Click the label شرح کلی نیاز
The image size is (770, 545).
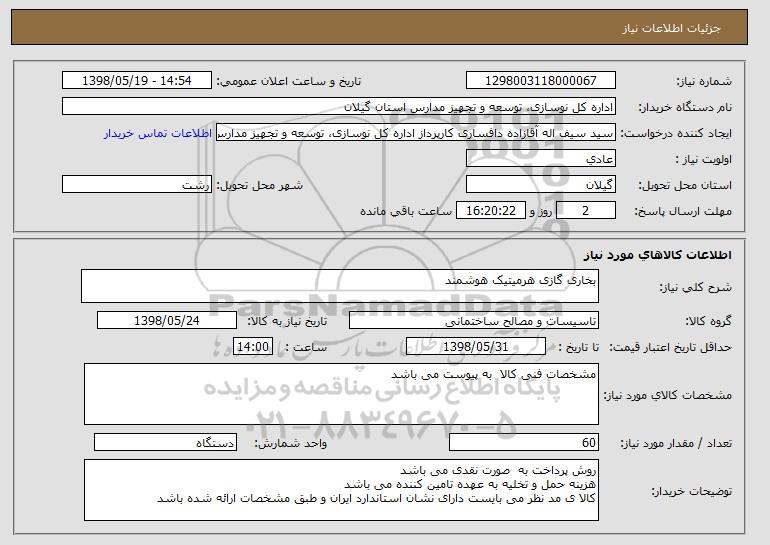[695, 287]
